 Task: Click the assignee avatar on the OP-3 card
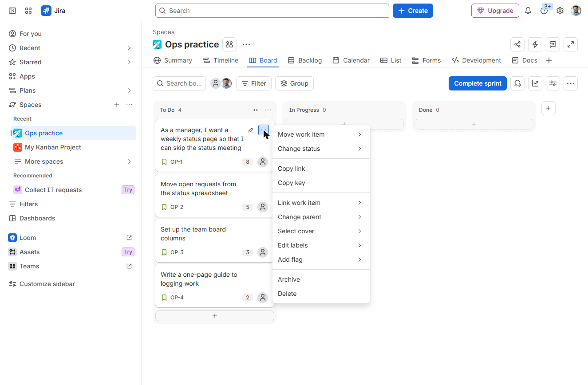263,252
